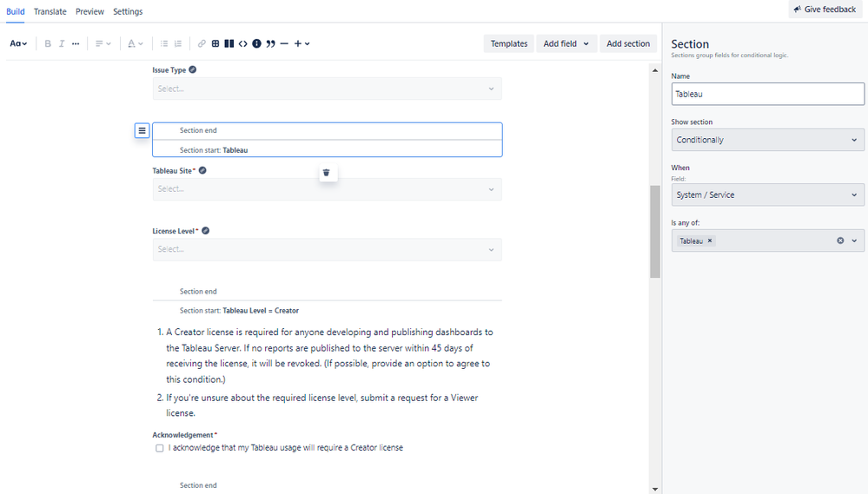Open the Show section Conditionally dropdown
The height and width of the screenshot is (494, 868).
[x=768, y=140]
